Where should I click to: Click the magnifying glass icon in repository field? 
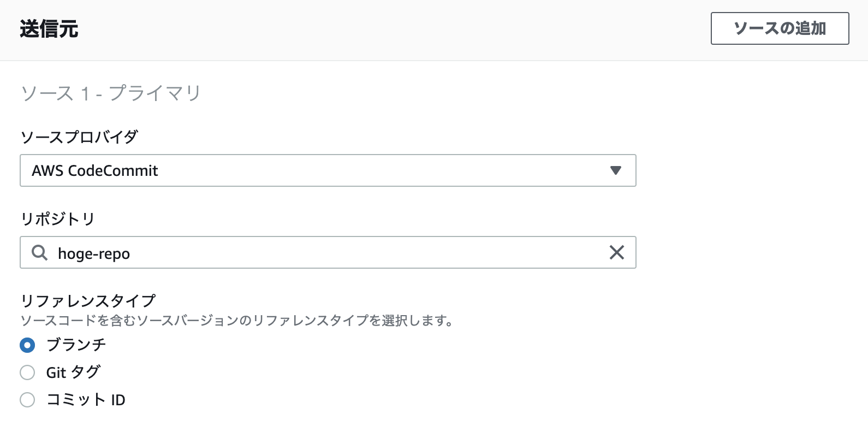pyautogui.click(x=39, y=252)
